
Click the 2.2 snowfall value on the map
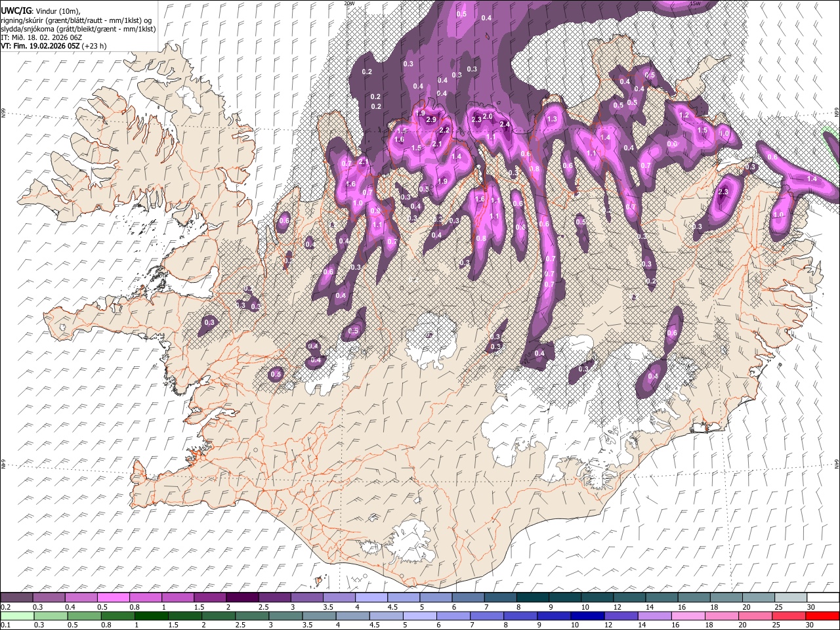[x=444, y=130]
